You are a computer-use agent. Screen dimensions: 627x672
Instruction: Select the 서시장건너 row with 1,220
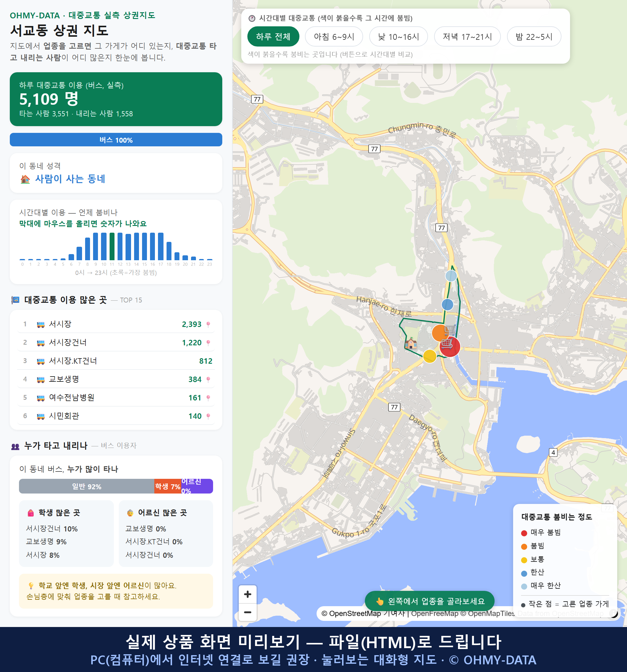pyautogui.click(x=116, y=342)
